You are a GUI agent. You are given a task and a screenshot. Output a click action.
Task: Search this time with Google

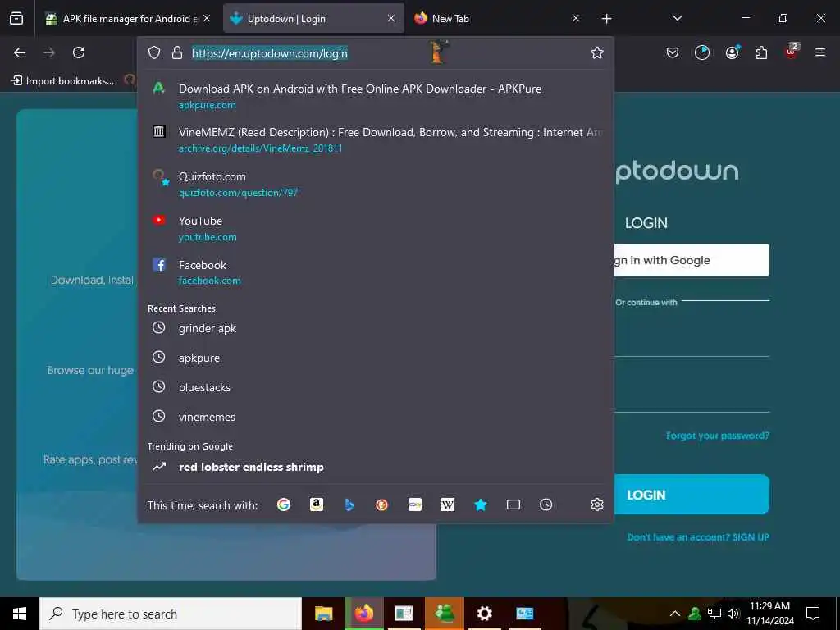[284, 504]
